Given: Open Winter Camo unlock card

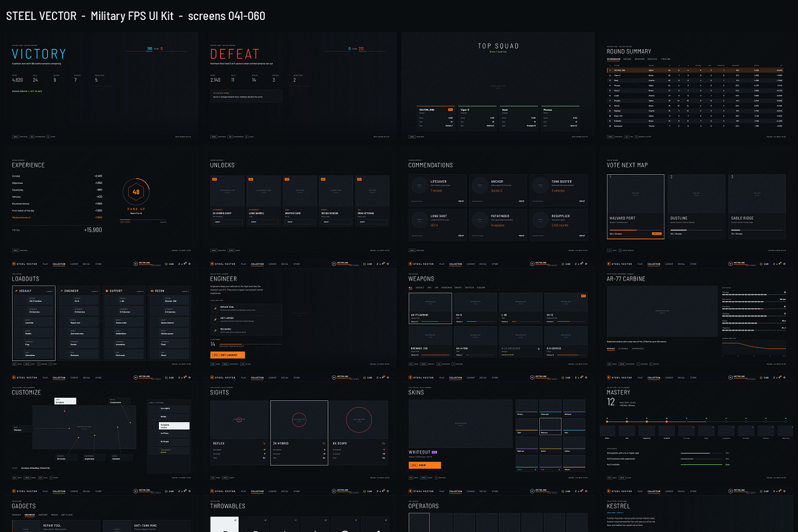Looking at the screenshot, I should coord(300,201).
